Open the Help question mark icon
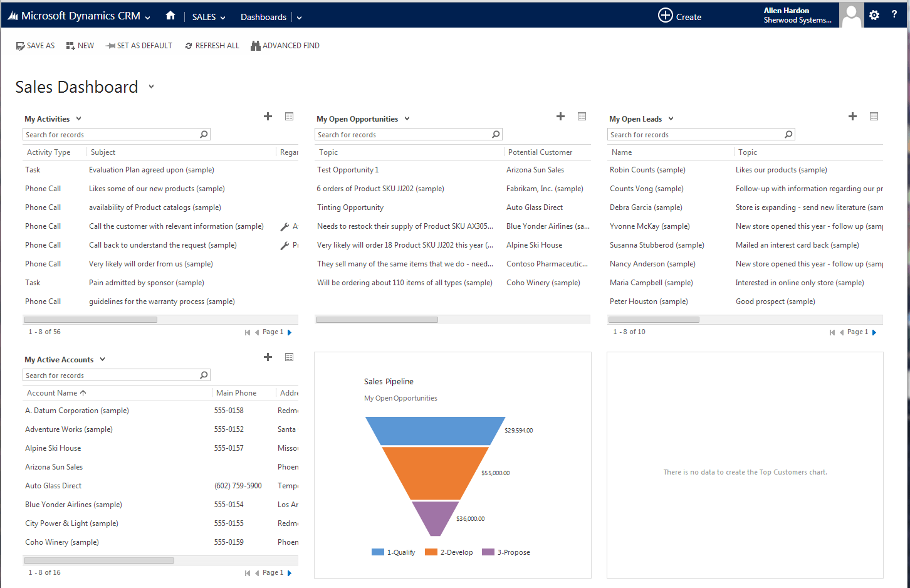The height and width of the screenshot is (588, 910). (894, 14)
